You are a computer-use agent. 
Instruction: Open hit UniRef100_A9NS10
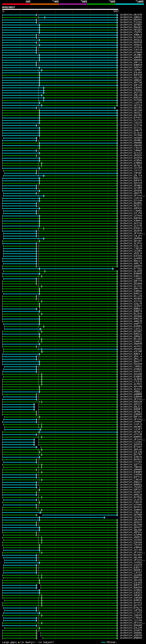pos(131,17)
